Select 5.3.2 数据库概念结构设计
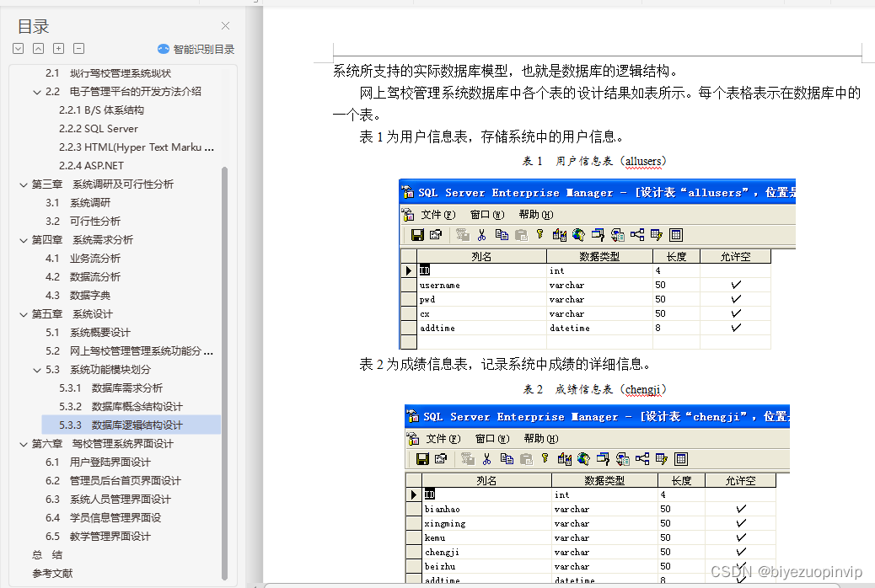Image resolution: width=875 pixels, height=588 pixels. point(121,406)
